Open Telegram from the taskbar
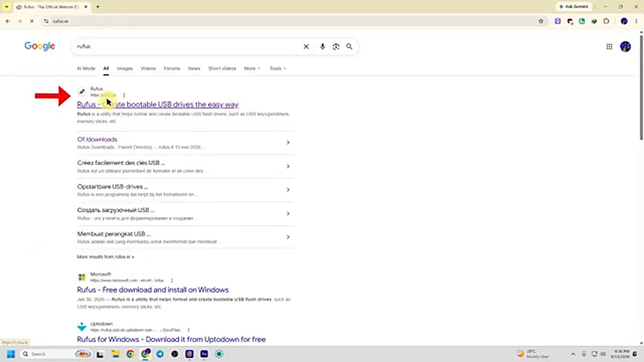This screenshot has height=362, width=644. pos(160,354)
